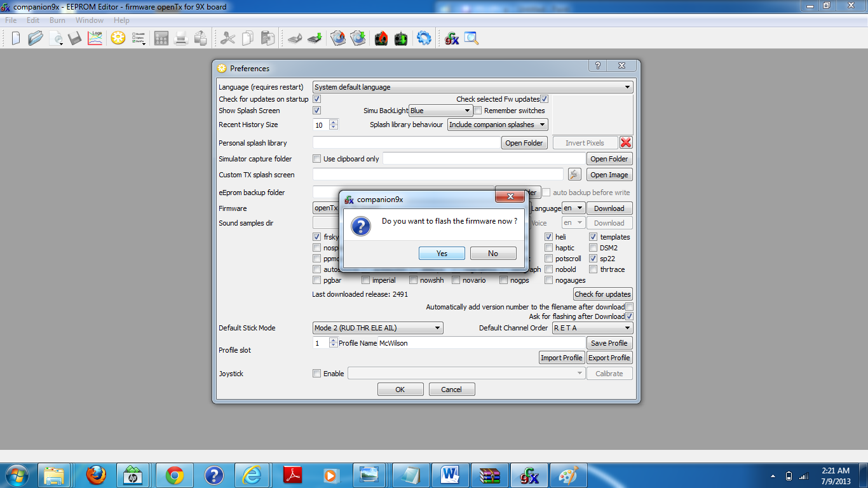Click the Save Profile button

(x=609, y=343)
